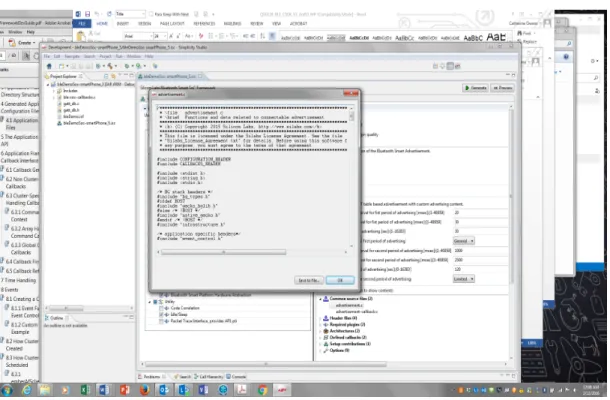Image resolution: width=610 pixels, height=400 pixels.
Task: Select advertisement-callbacks.c under Common source files
Action: pos(356,312)
